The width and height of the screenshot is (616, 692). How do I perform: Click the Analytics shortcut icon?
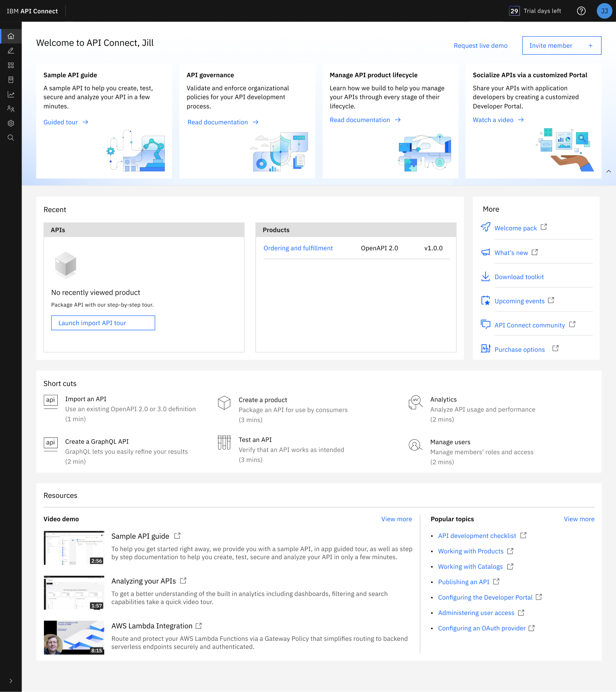tap(415, 403)
